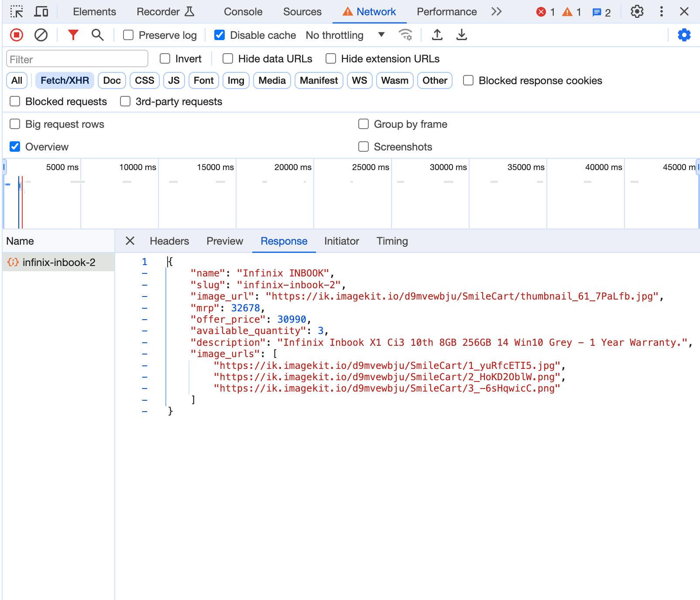Open network search magnifier
Image resolution: width=700 pixels, height=600 pixels.
(x=98, y=35)
